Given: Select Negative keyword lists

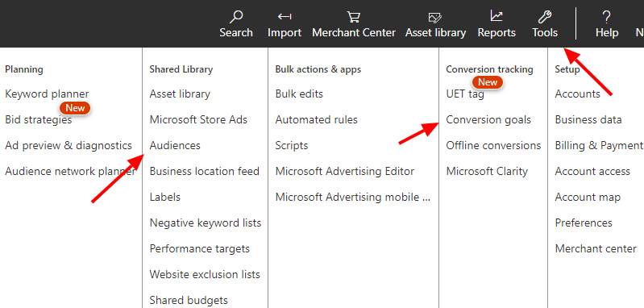Looking at the screenshot, I should click(206, 223).
